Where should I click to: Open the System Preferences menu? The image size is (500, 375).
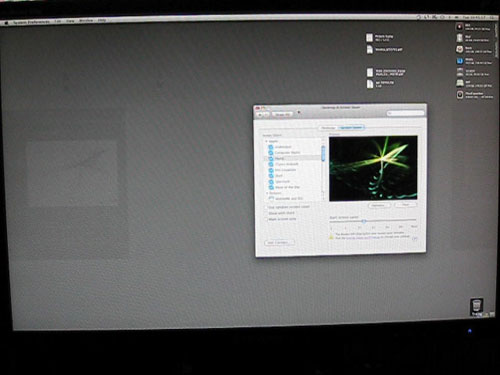click(x=31, y=22)
